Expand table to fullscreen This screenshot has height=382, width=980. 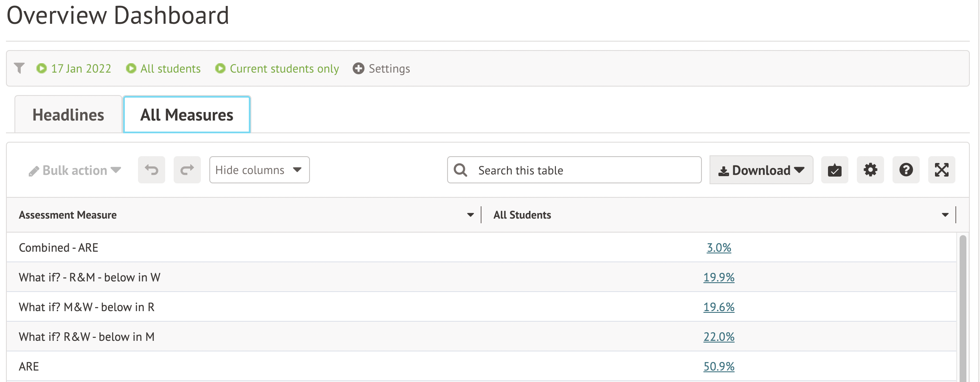click(x=941, y=170)
